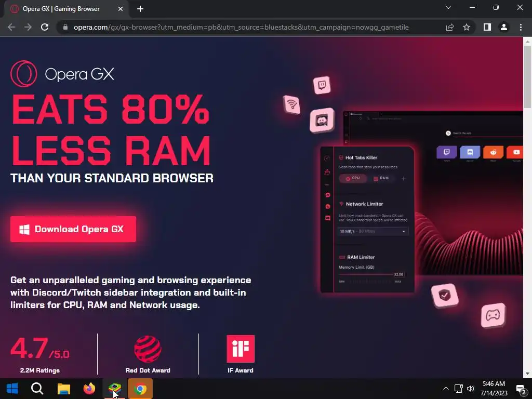Image resolution: width=532 pixels, height=399 pixels.
Task: Open the taskbar clock and date
Action: tap(494, 389)
